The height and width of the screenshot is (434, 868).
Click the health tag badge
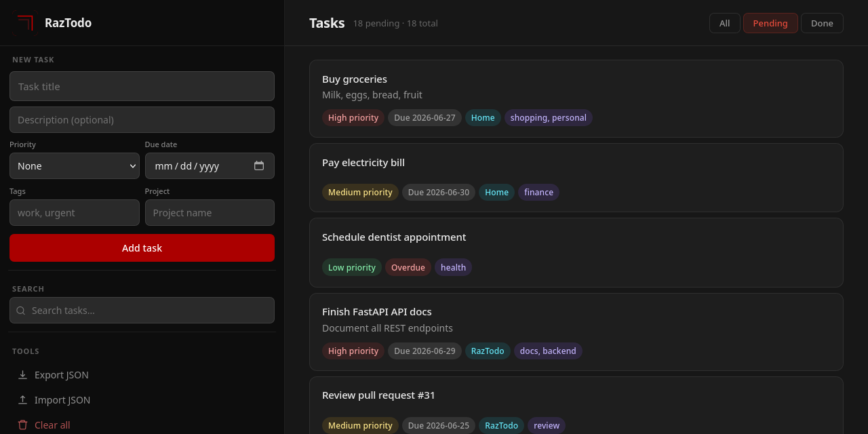[453, 267]
